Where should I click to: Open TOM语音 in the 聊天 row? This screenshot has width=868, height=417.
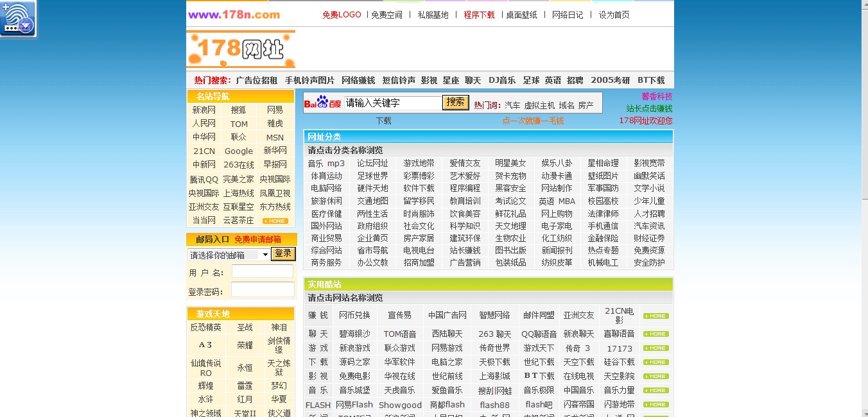click(400, 334)
